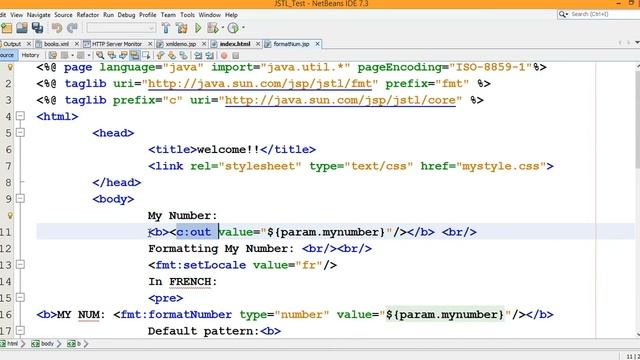
Task: Click the Undo arrow icon
Action: coord(57,28)
